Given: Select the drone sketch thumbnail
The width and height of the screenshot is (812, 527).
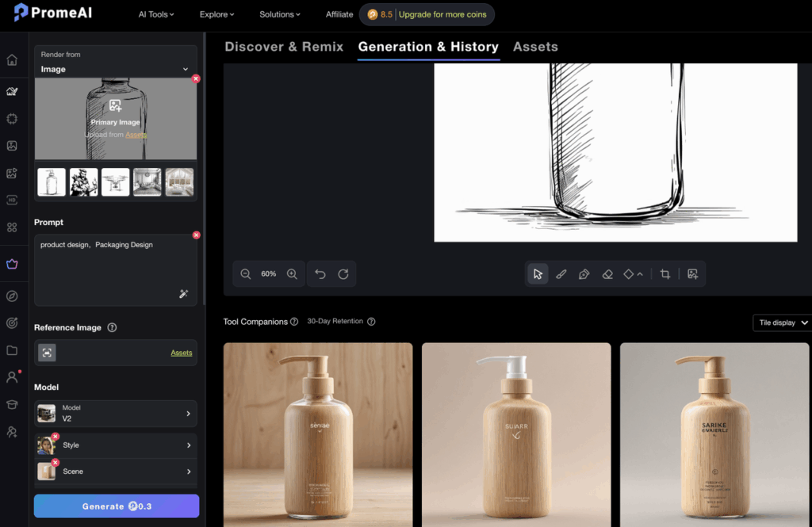Looking at the screenshot, I should 116,181.
